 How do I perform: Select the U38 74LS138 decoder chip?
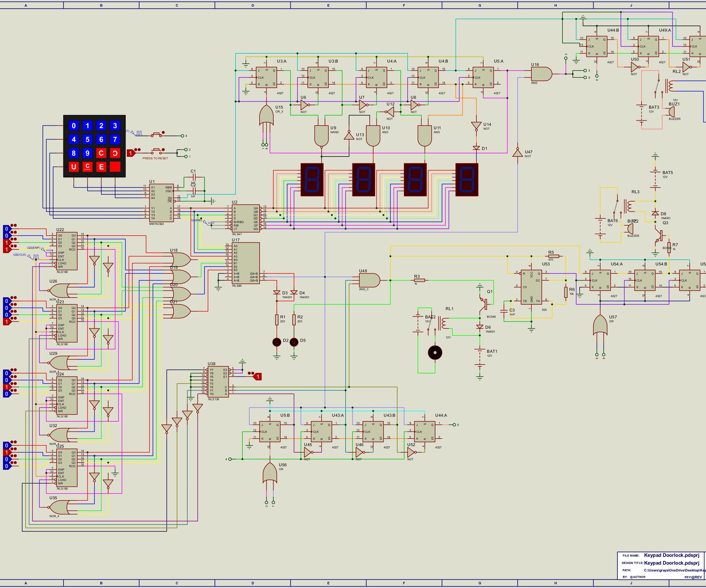point(218,382)
